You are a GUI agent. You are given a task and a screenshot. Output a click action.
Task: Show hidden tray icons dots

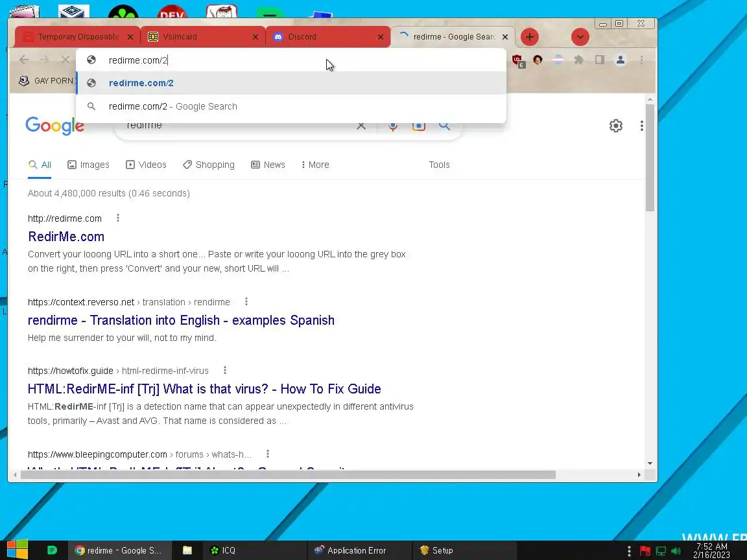click(630, 551)
